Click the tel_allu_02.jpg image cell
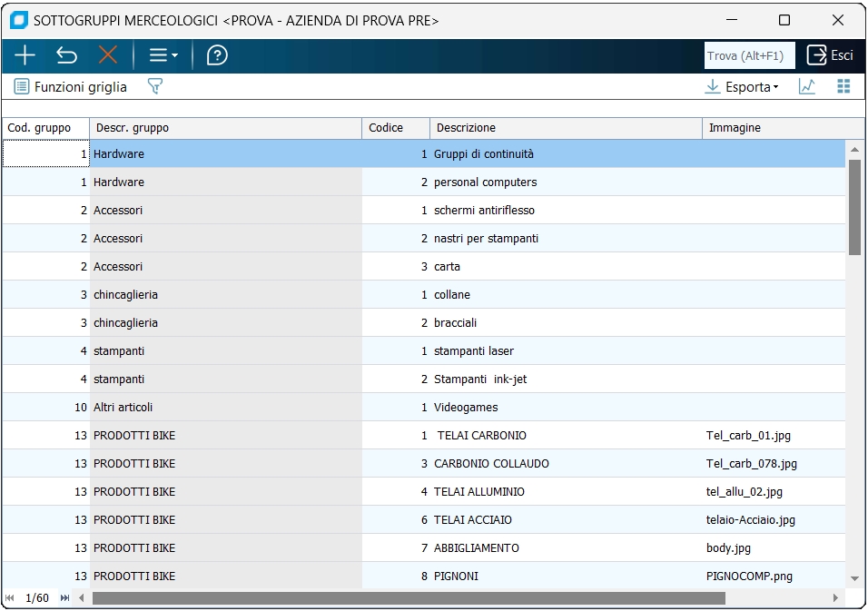 tap(774, 492)
